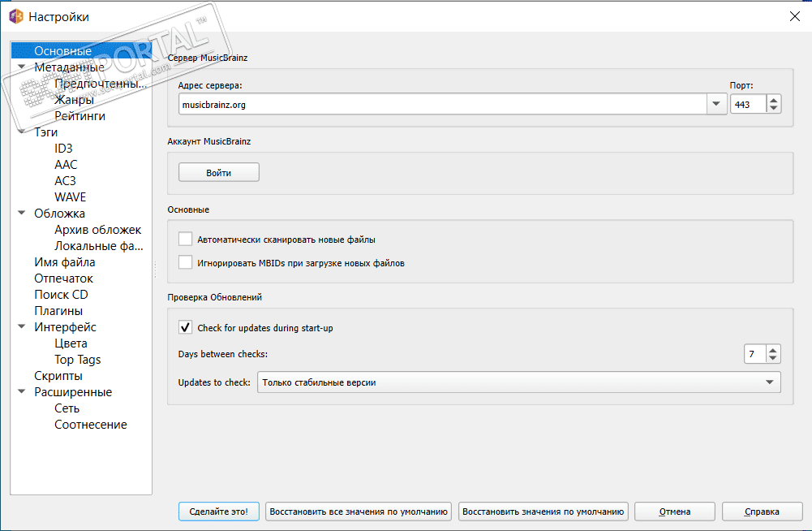
Task: Go to the Скрипты settings page
Action: [58, 376]
